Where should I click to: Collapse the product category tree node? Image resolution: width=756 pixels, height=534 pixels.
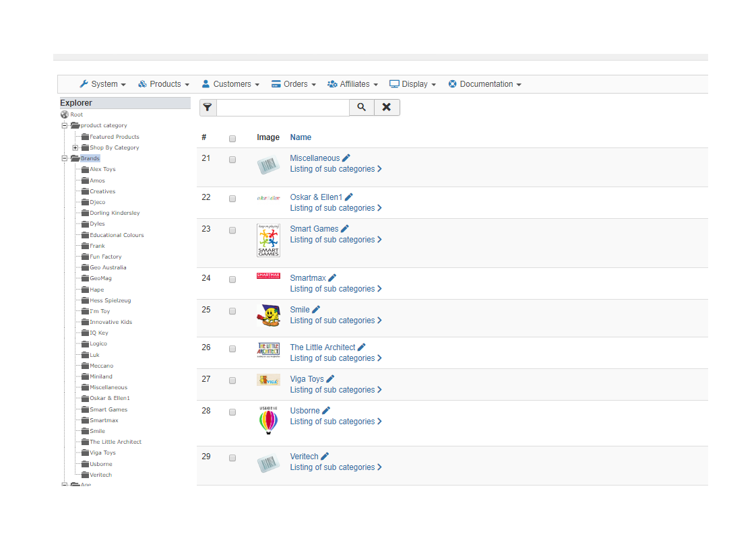pos(65,125)
